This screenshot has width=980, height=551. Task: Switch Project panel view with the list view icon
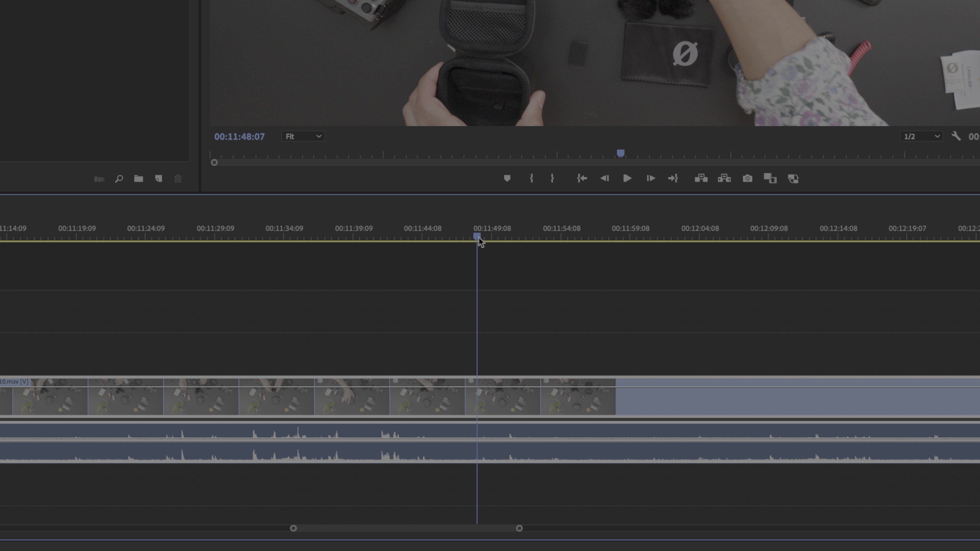point(99,179)
